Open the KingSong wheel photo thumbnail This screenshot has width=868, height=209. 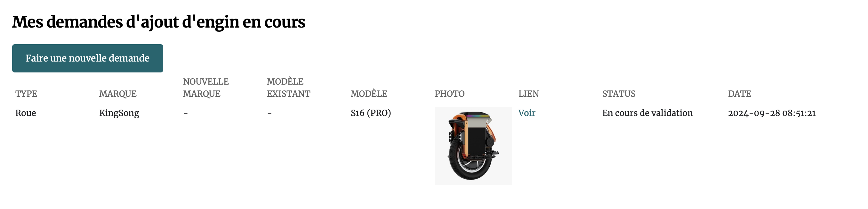pos(473,146)
